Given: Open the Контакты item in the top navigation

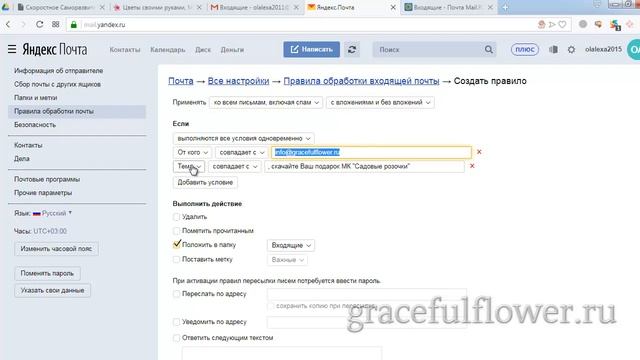Looking at the screenshot, I should [125, 49].
